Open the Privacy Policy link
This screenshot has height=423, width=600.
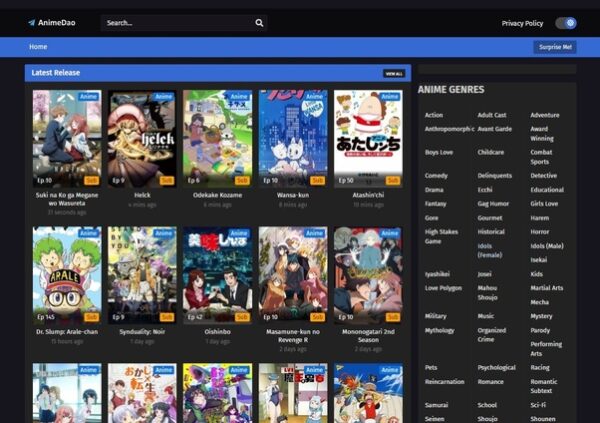tap(522, 23)
